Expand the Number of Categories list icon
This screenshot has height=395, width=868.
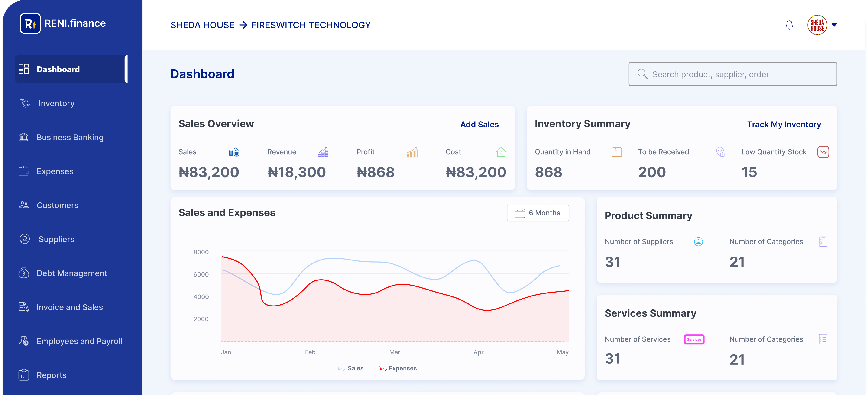click(x=823, y=241)
